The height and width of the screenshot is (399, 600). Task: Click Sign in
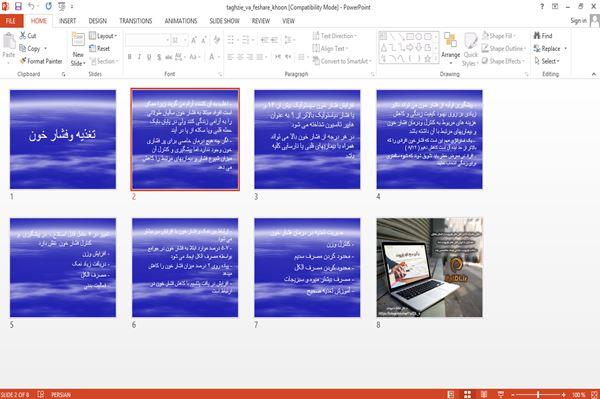pos(578,21)
